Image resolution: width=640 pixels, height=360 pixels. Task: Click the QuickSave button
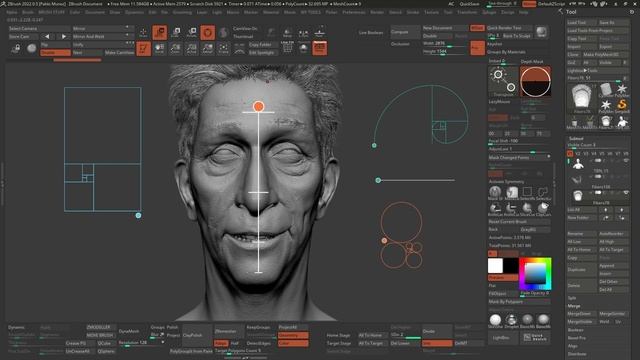click(x=469, y=4)
